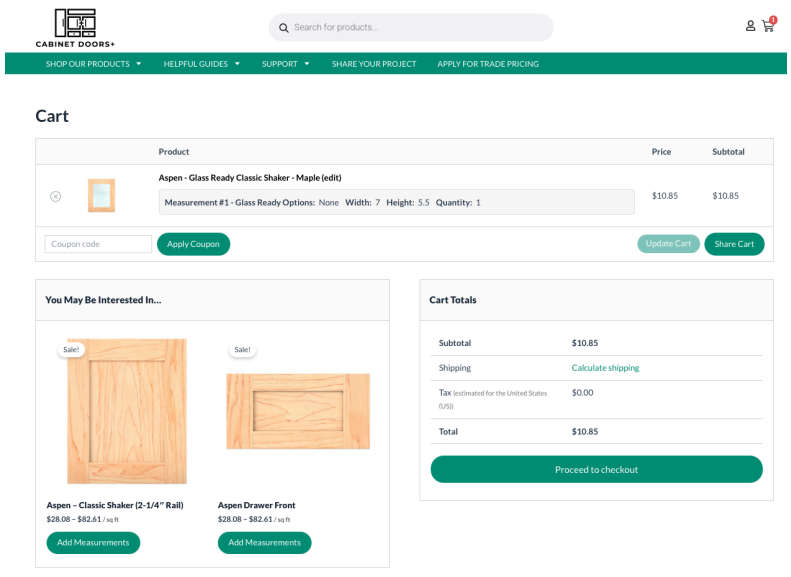791x577 pixels.
Task: Click the $28.08 – $82.61 price under Drawer Front
Action: pyautogui.click(x=254, y=519)
